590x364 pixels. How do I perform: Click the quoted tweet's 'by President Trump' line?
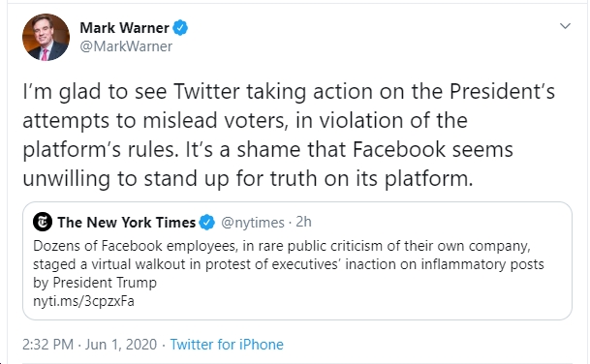95,283
